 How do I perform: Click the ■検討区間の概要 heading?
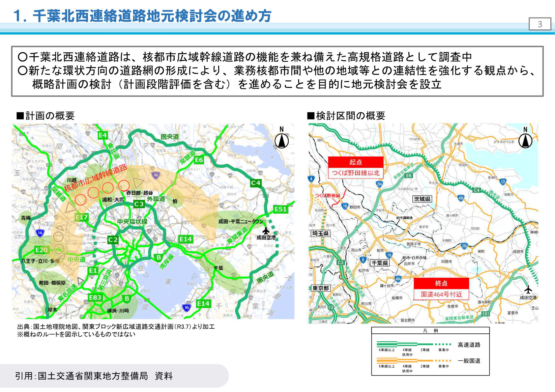point(346,116)
